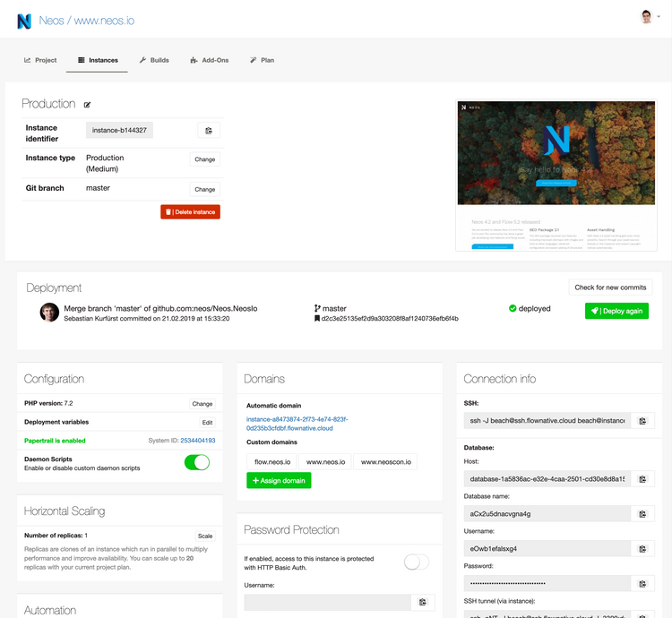This screenshot has width=672, height=618.
Task: Edit the Production instance name pencil icon
Action: [87, 105]
